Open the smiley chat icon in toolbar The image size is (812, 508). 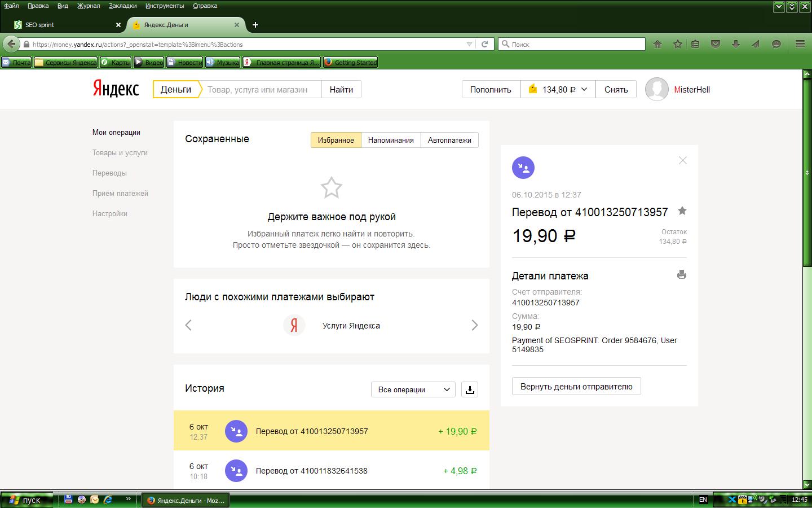pos(776,44)
